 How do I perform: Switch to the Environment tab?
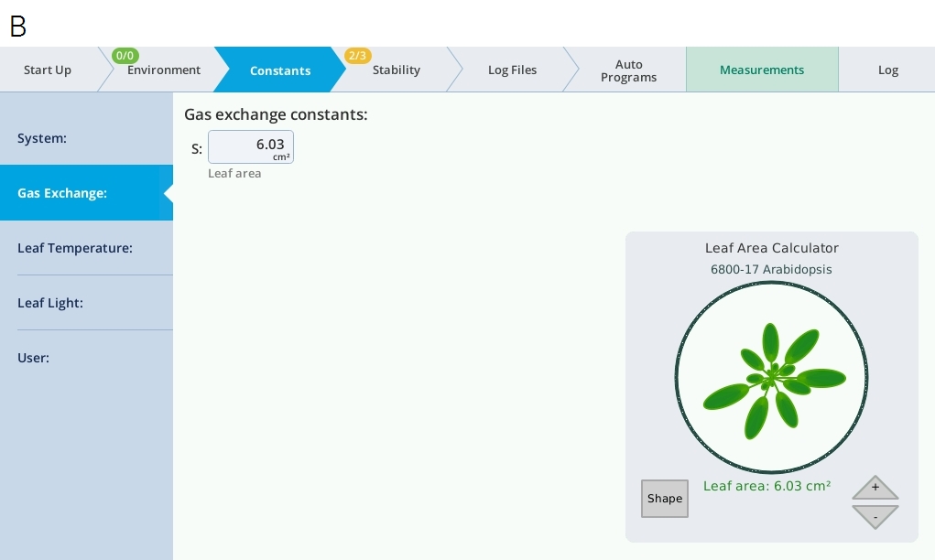tap(163, 70)
